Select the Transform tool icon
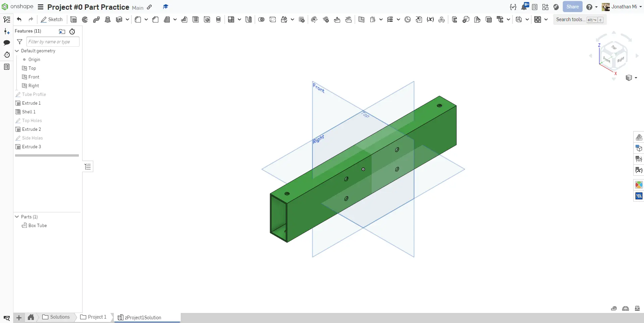 284,19
